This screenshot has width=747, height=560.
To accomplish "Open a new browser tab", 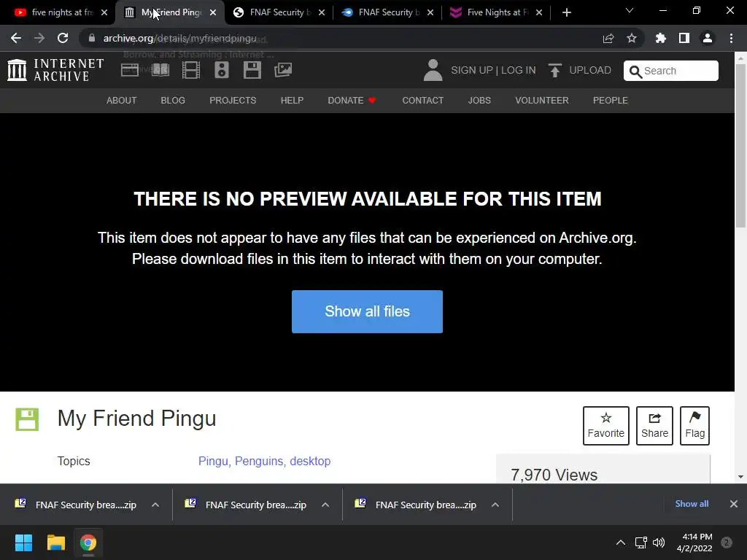I will click(566, 12).
